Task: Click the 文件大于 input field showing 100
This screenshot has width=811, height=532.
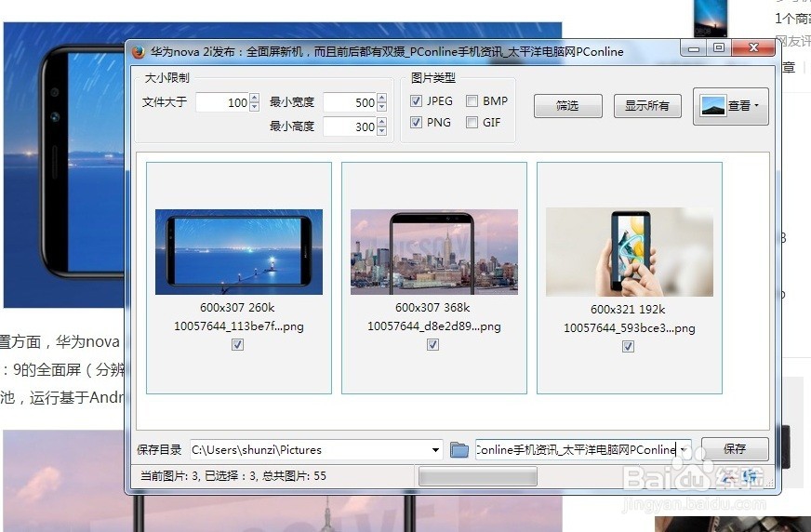Action: pos(223,102)
